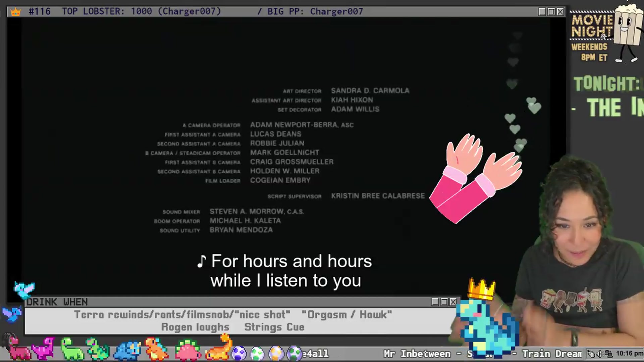The height and width of the screenshot is (362, 644).
Task: Click credit name 'ADAM NEWPORT-BERRA, ASC'
Action: (x=302, y=125)
